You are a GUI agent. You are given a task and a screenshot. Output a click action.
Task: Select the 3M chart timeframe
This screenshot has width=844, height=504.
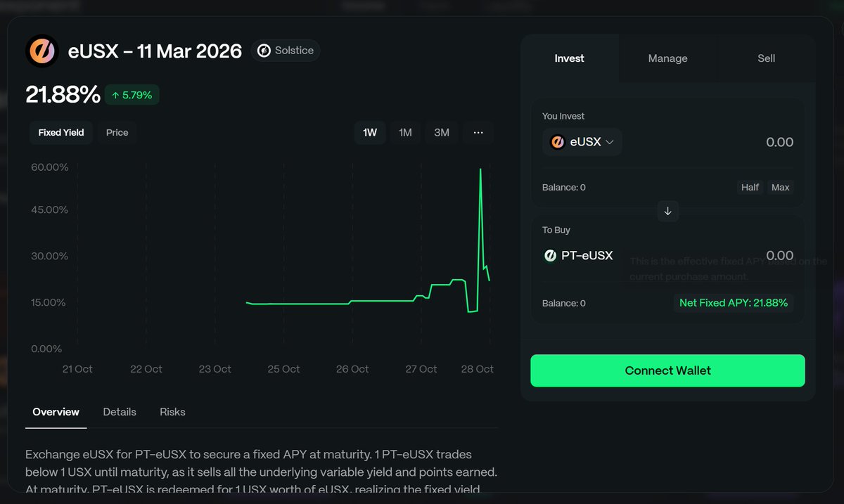[442, 132]
